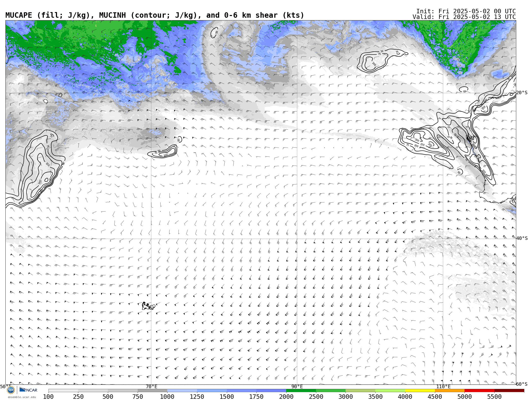Click the 5500 colorbar label
The width and height of the screenshot is (532, 400).
tap(494, 397)
